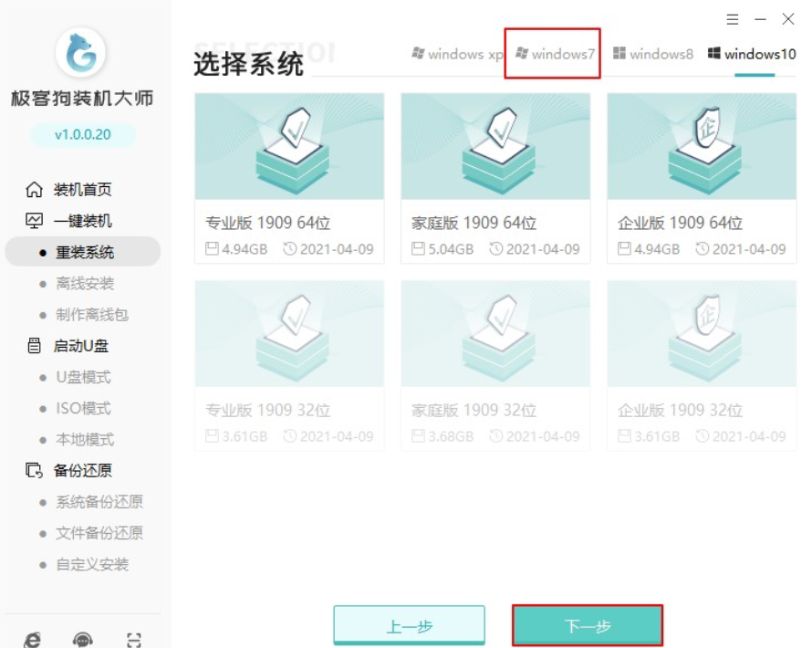Go back with the 上一步 button
Image resolution: width=812 pixels, height=648 pixels.
click(409, 626)
